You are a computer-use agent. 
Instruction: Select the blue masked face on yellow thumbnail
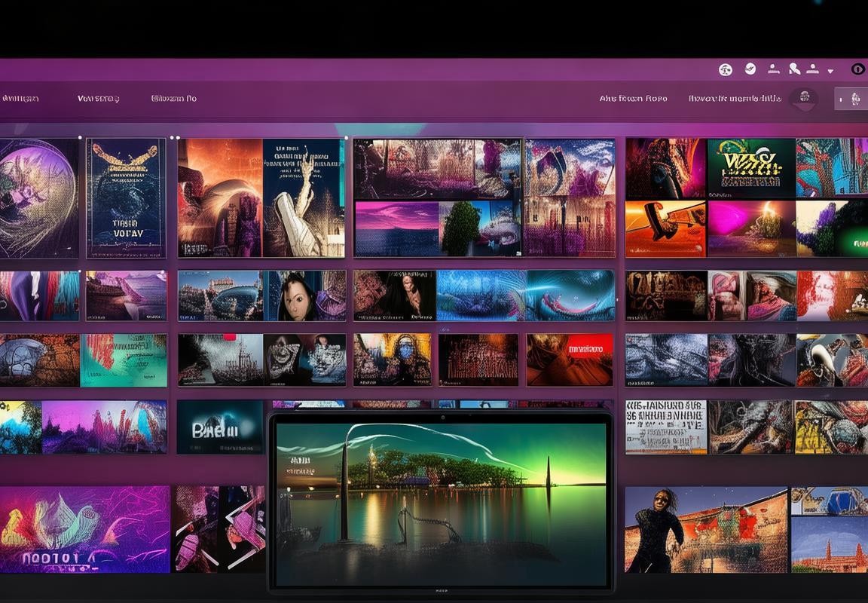point(392,360)
